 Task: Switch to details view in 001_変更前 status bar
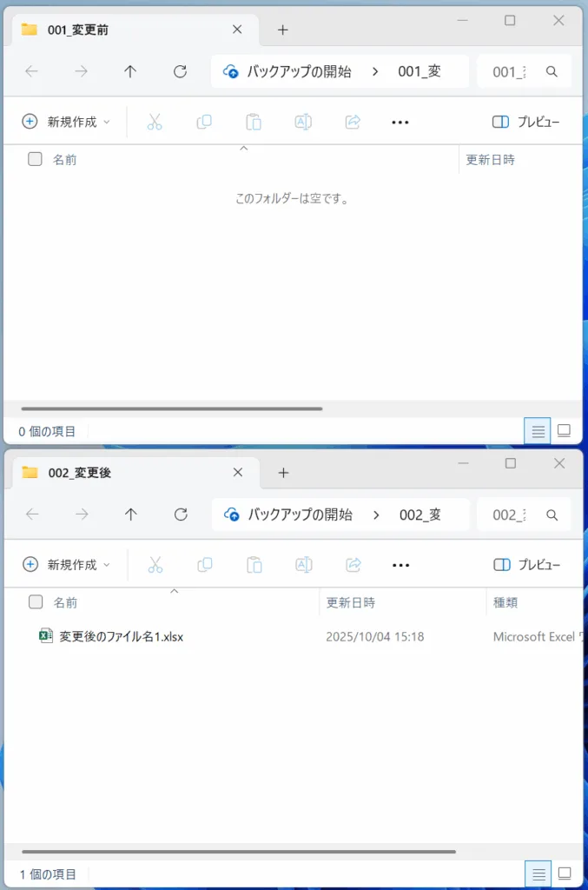tap(538, 430)
